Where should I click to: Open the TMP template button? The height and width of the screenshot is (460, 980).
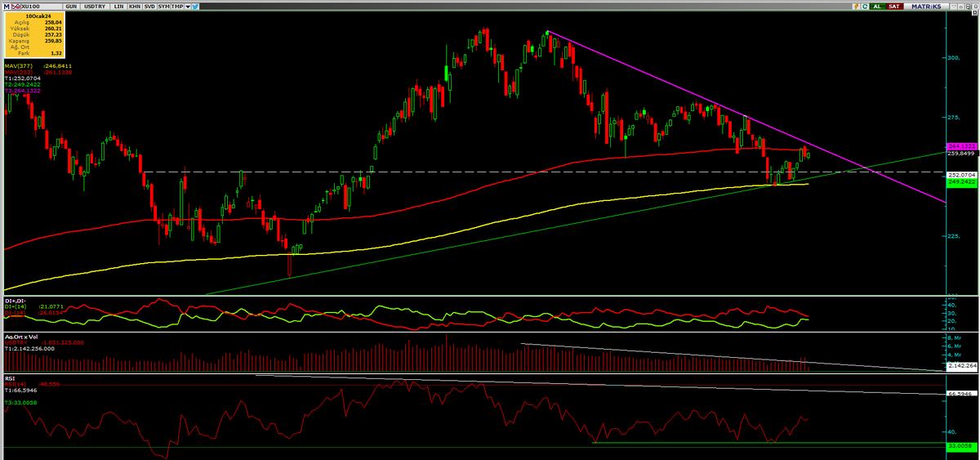pyautogui.click(x=177, y=7)
